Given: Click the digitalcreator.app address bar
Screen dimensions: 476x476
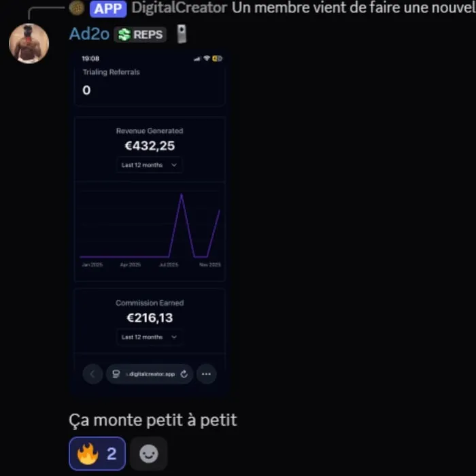Looking at the screenshot, I should 150,374.
